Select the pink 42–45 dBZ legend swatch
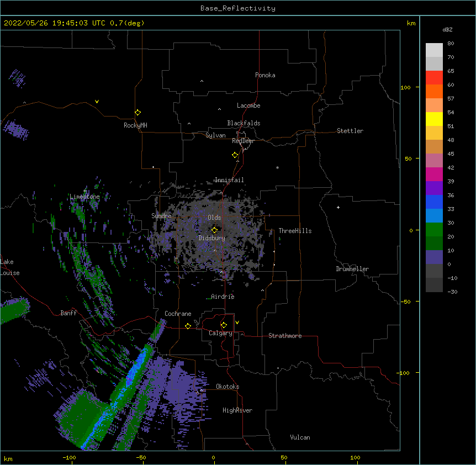Image resolution: width=476 pixels, height=465 pixels. [434, 160]
